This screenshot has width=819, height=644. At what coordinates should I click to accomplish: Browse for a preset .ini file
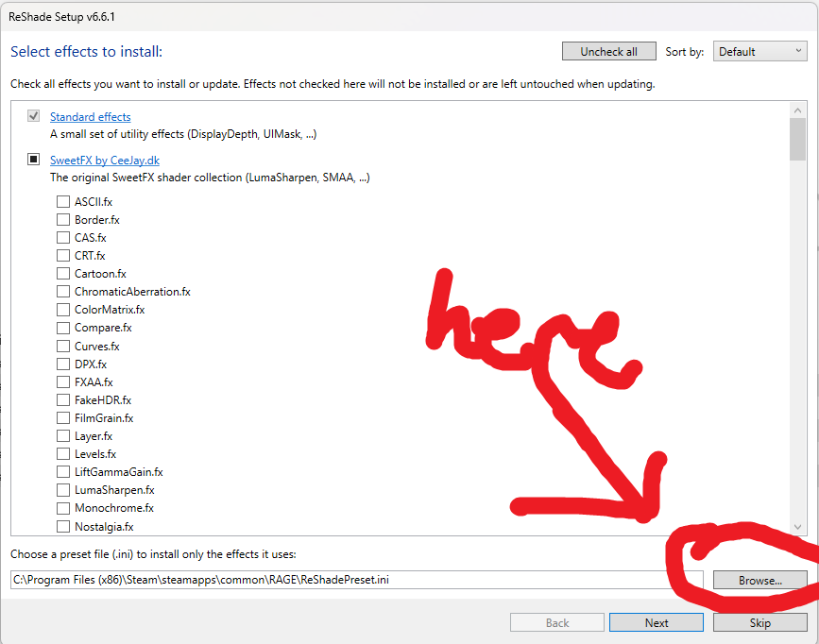click(x=759, y=580)
